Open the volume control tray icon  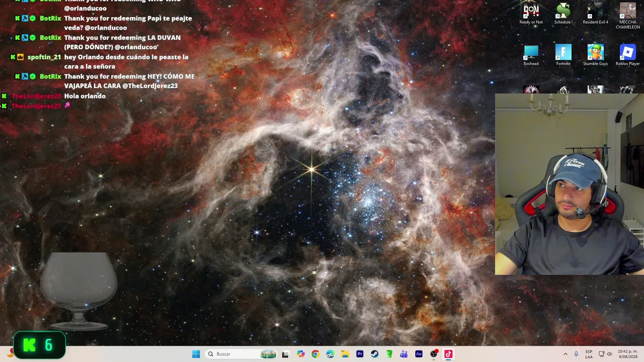coord(609,354)
